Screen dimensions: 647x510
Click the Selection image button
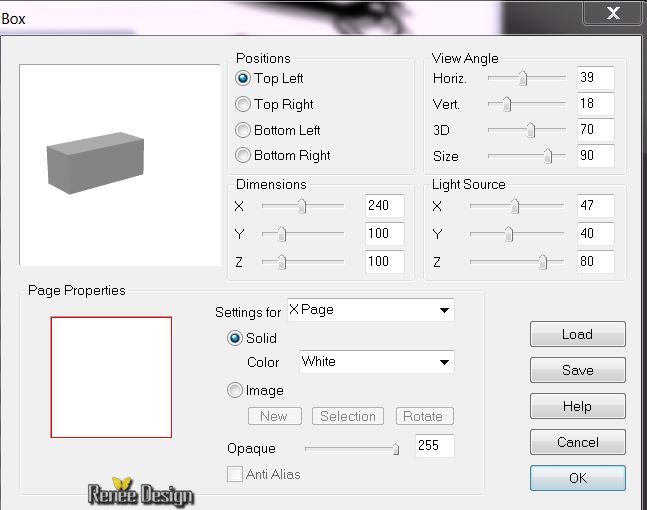(348, 416)
